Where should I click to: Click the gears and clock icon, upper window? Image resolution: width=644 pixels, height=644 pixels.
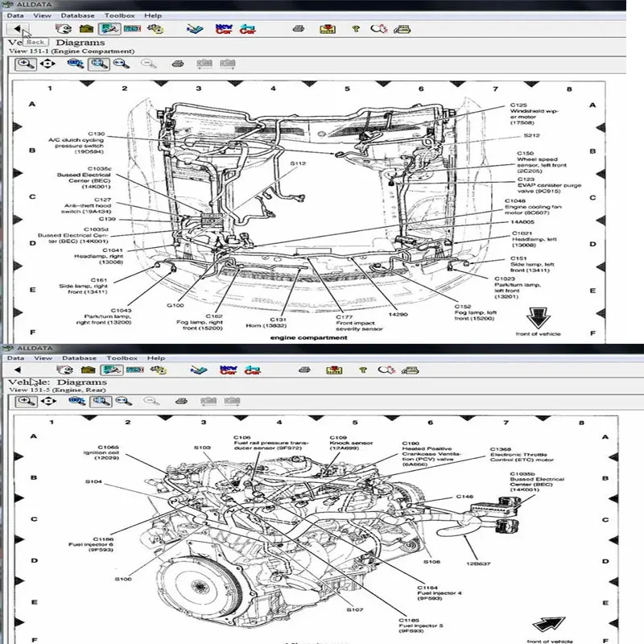point(155,29)
